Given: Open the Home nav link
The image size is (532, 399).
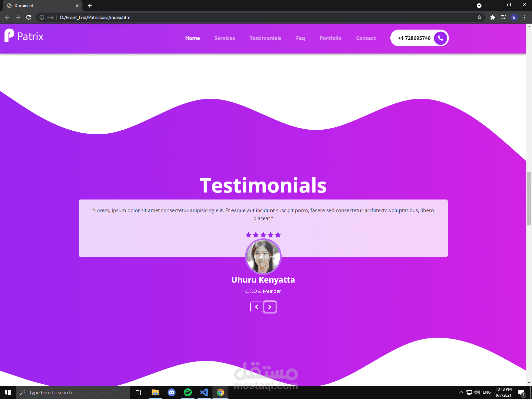Looking at the screenshot, I should (193, 38).
